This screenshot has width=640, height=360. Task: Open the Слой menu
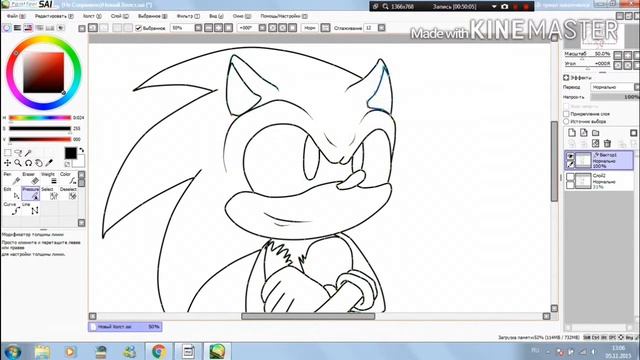(120, 16)
